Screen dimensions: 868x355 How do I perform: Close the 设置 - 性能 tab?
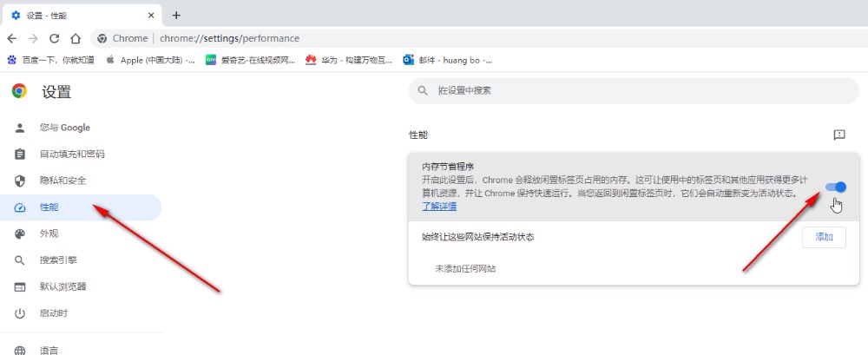(x=151, y=15)
